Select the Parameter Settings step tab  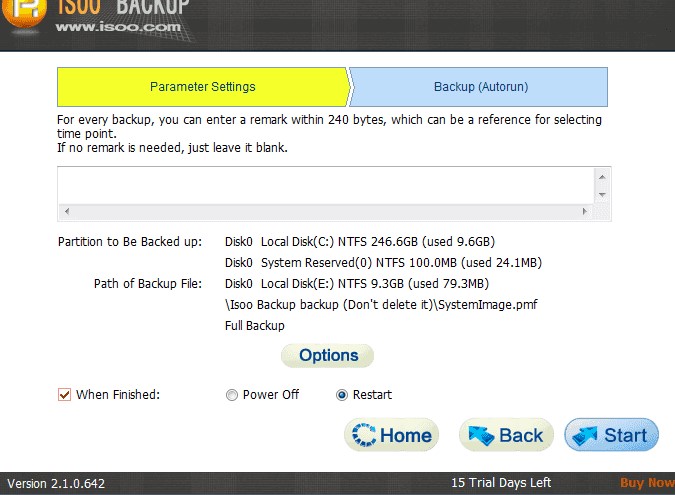[x=203, y=87]
